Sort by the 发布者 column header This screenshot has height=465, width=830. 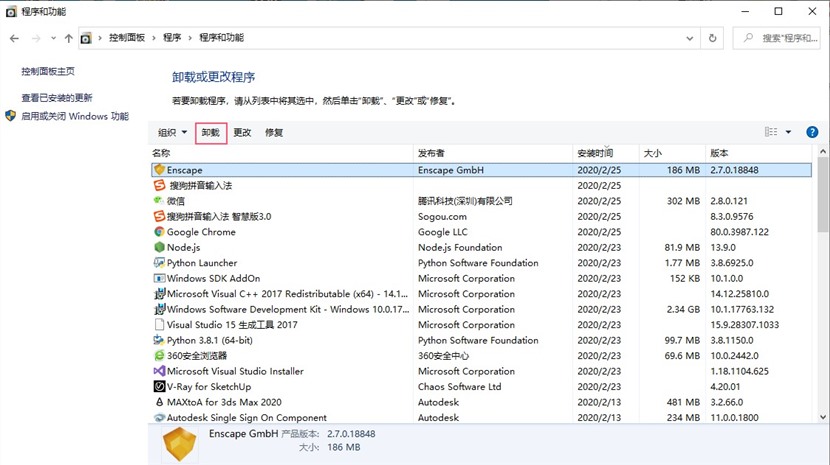(x=493, y=153)
